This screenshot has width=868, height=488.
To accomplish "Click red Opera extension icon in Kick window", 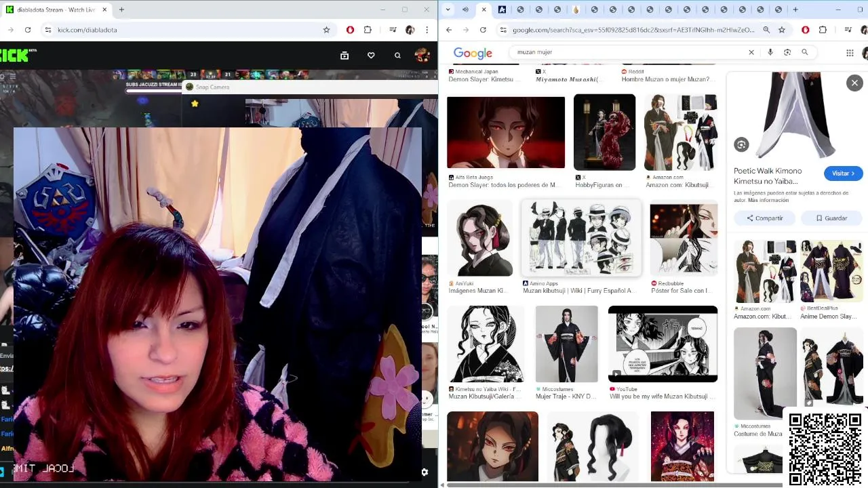I will [350, 30].
